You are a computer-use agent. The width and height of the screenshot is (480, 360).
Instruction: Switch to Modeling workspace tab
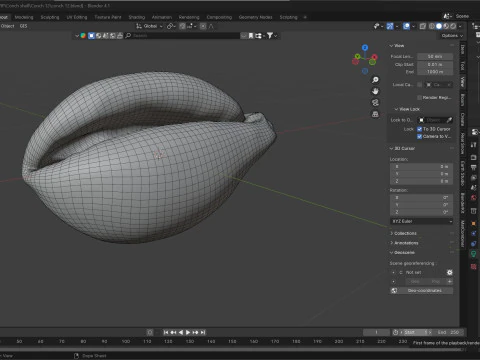point(24,17)
